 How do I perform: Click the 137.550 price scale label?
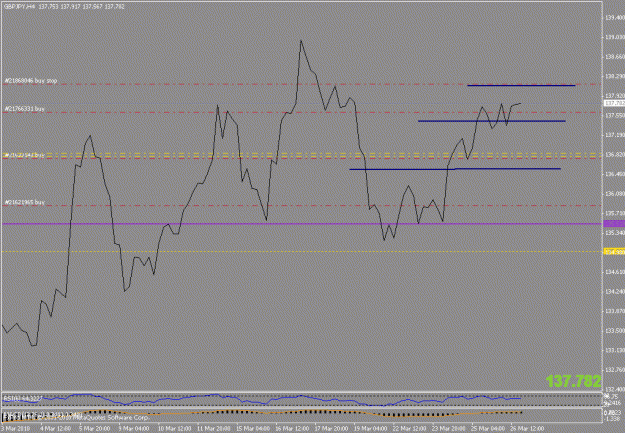coord(615,116)
